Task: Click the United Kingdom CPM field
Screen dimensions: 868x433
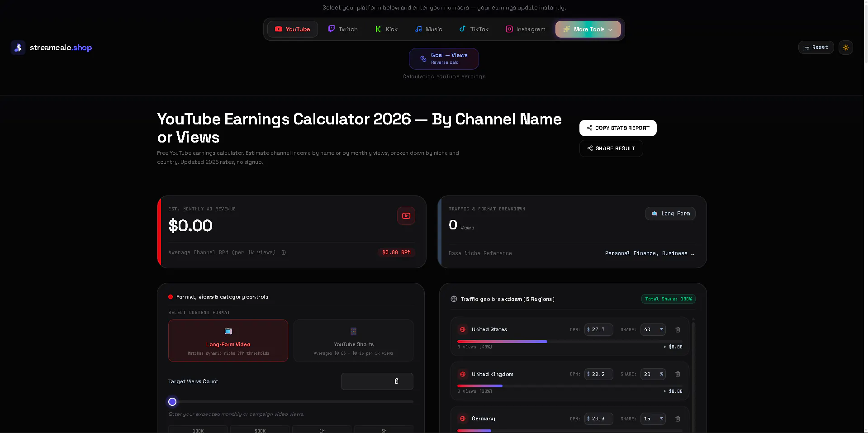Action: pos(598,374)
